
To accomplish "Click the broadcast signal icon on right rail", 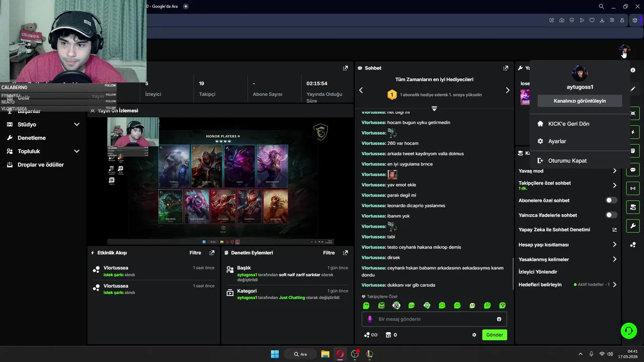I will tap(633, 189).
